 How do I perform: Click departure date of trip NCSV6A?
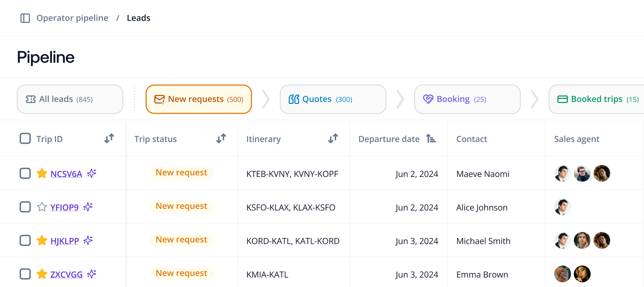417,174
